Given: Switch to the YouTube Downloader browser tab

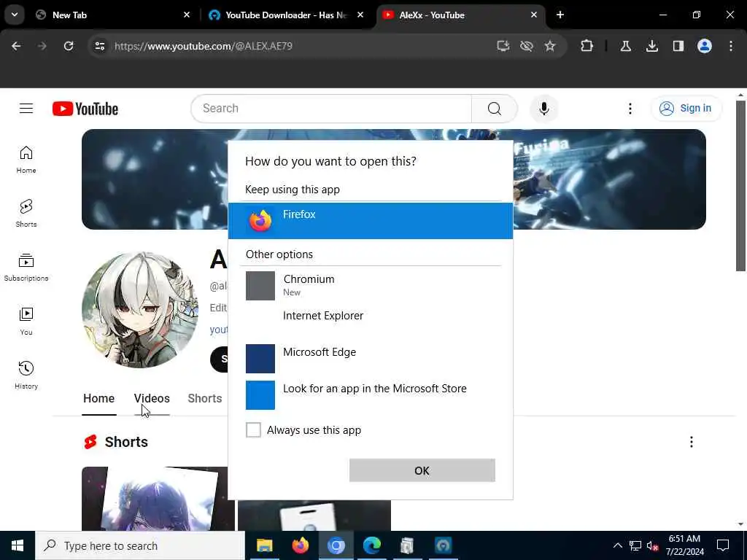Looking at the screenshot, I should coord(286,15).
